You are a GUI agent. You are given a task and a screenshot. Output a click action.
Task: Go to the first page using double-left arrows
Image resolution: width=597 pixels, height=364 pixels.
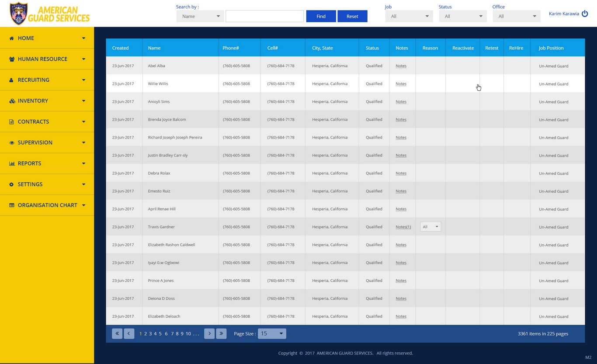(117, 334)
